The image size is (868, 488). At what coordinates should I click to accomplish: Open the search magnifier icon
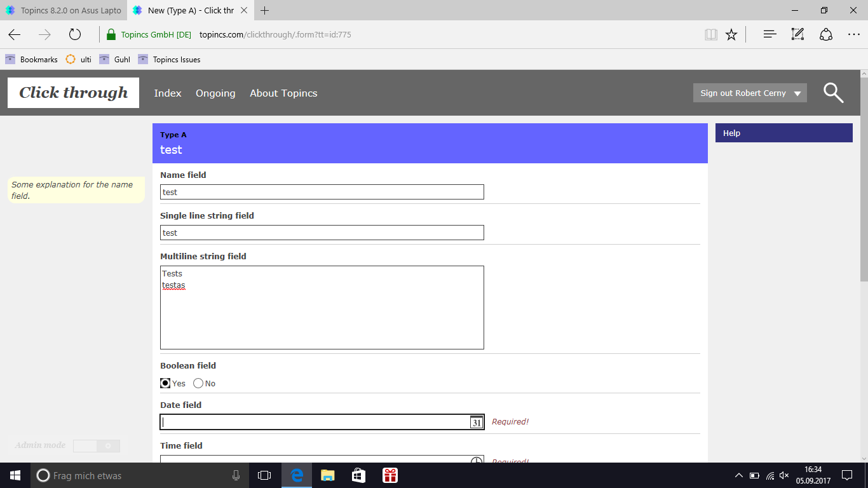[833, 93]
